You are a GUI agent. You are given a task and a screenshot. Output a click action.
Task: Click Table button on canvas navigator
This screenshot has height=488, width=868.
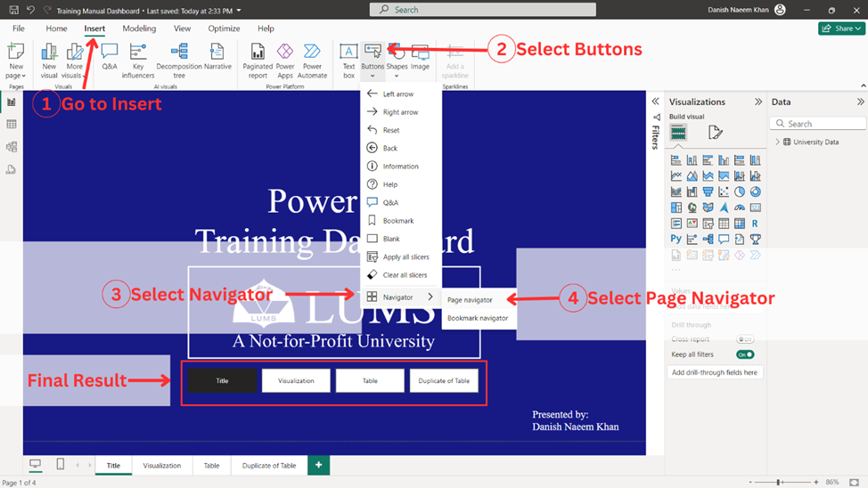tap(370, 380)
